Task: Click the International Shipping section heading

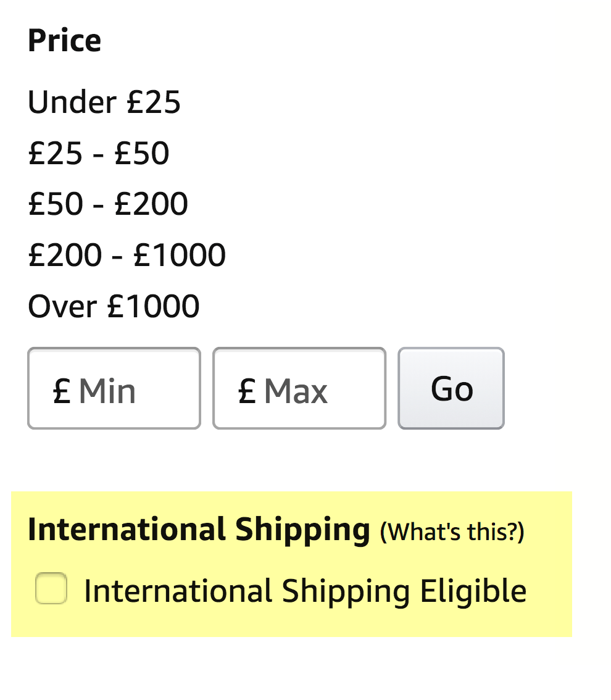Action: [x=198, y=530]
